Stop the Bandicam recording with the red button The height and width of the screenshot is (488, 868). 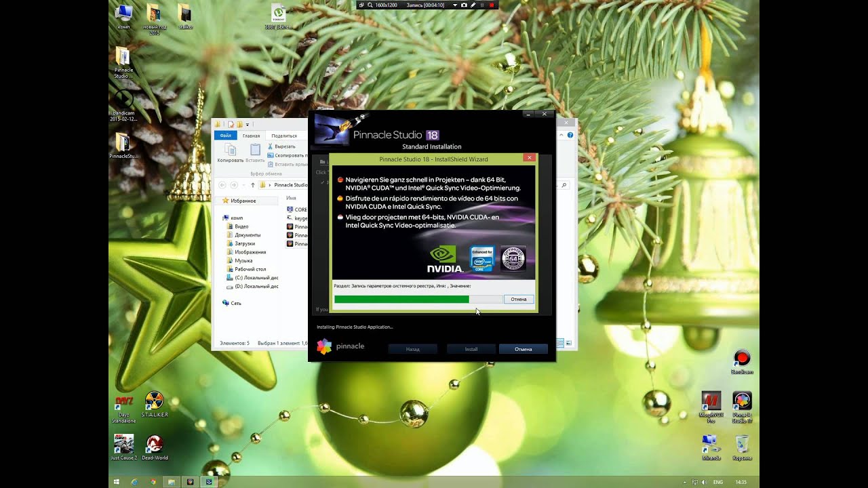[x=492, y=5]
